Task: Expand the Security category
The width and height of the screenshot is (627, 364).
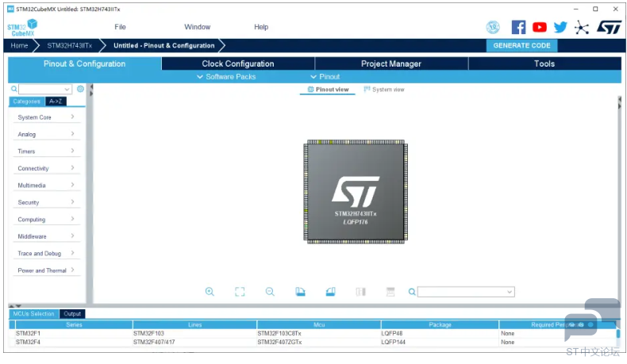Action: tap(46, 202)
